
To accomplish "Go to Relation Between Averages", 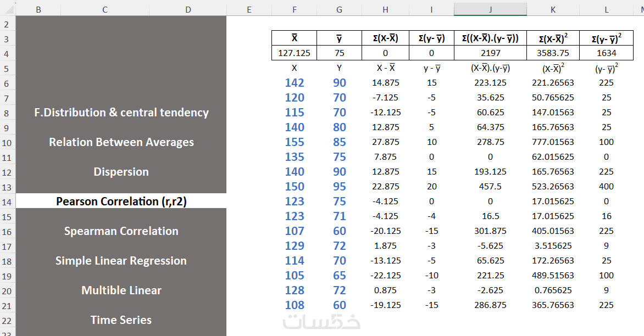I will pyautogui.click(x=121, y=142).
